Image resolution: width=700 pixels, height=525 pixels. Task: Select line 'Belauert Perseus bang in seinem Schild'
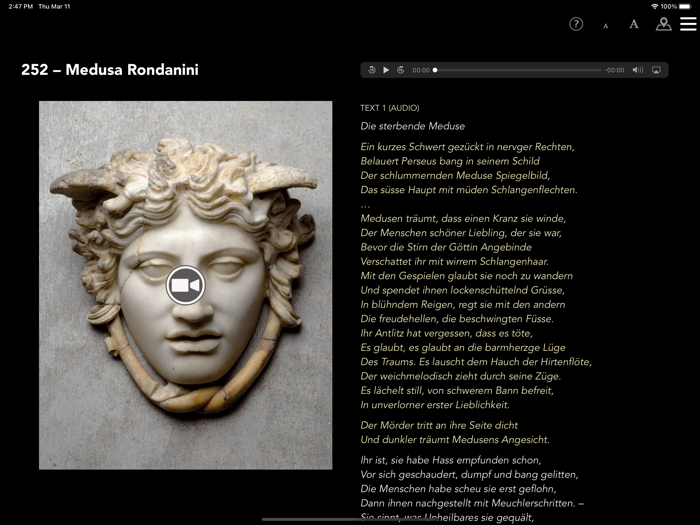450,161
